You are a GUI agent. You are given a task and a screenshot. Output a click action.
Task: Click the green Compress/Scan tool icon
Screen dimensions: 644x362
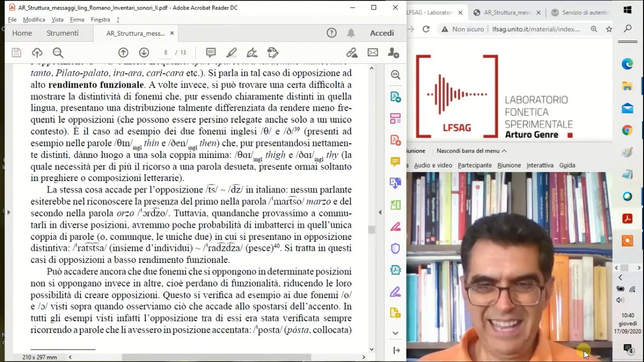coord(395,205)
